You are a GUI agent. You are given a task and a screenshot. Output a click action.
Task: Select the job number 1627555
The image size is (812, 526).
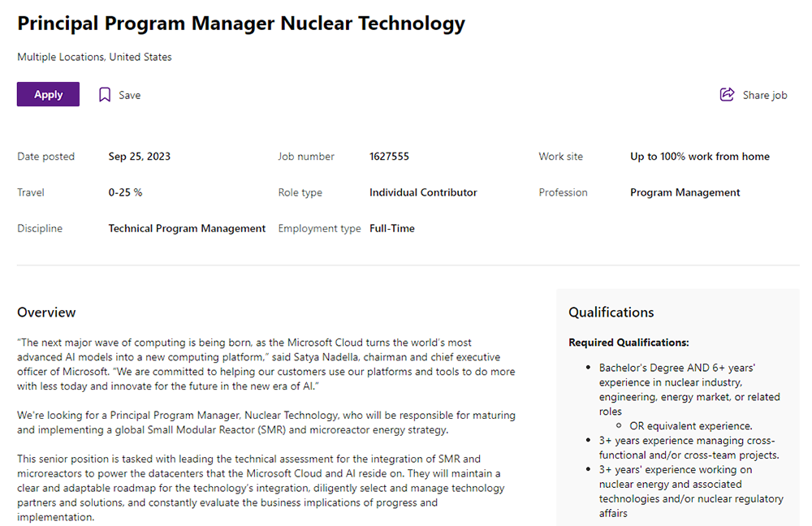tap(389, 157)
